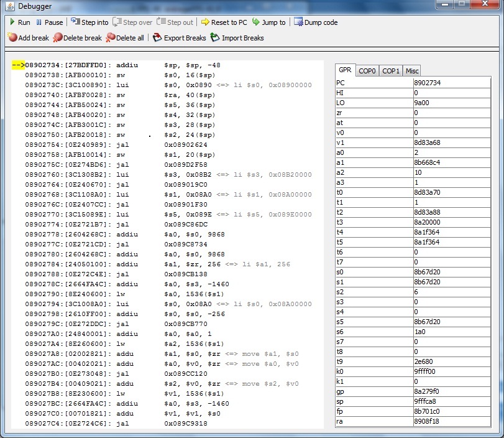504x438 pixels.
Task: Select instruction line at address 08902754
Action: (124, 145)
